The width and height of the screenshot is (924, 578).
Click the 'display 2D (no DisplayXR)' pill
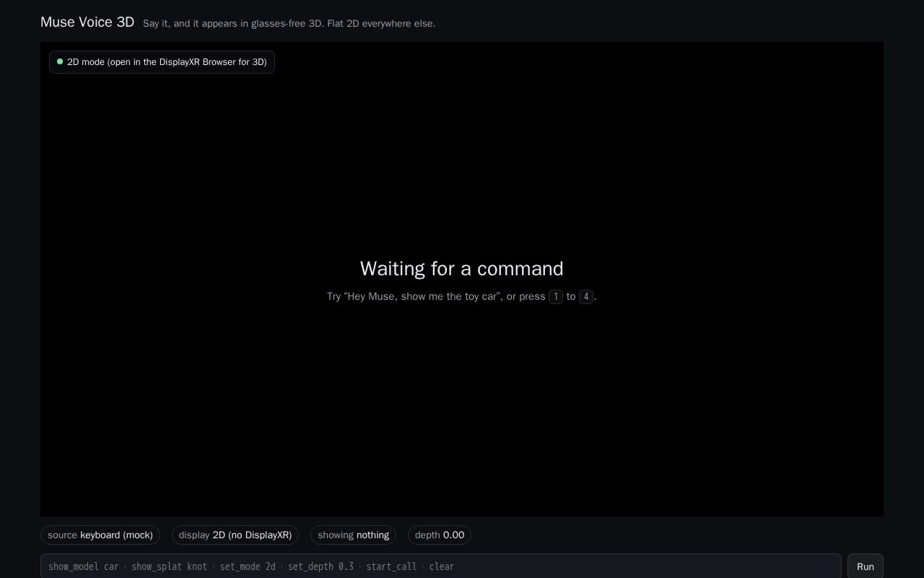coord(235,535)
